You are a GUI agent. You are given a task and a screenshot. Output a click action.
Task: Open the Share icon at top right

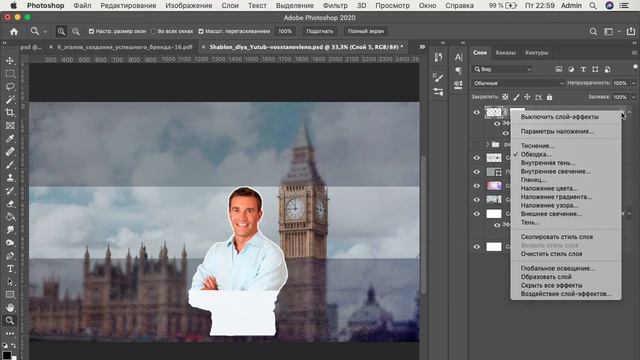click(x=631, y=31)
